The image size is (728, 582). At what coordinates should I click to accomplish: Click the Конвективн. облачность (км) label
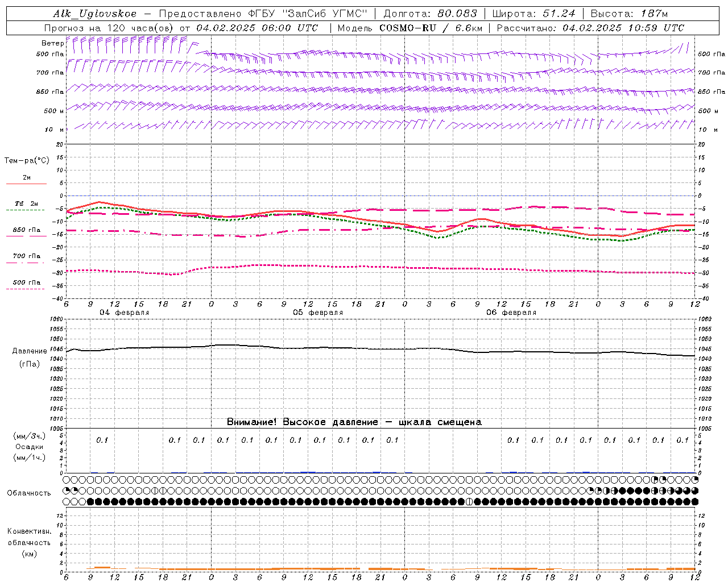(29, 542)
